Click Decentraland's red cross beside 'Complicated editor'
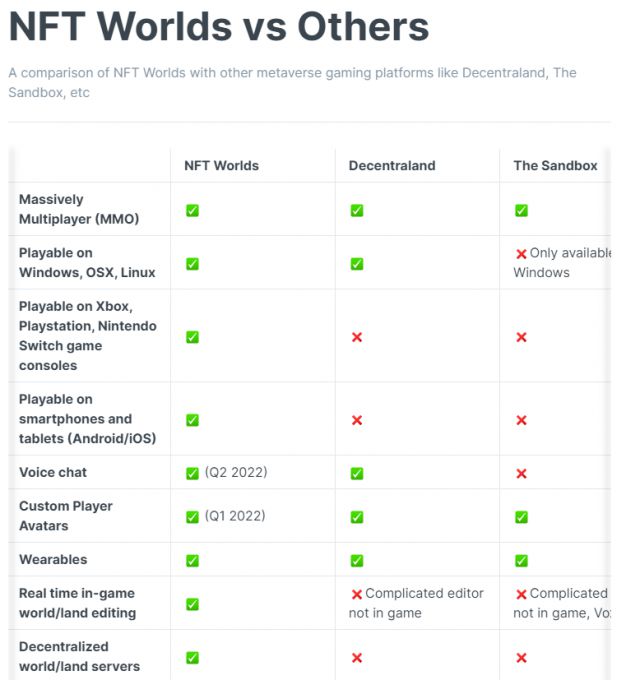The image size is (640, 680). [x=356, y=594]
